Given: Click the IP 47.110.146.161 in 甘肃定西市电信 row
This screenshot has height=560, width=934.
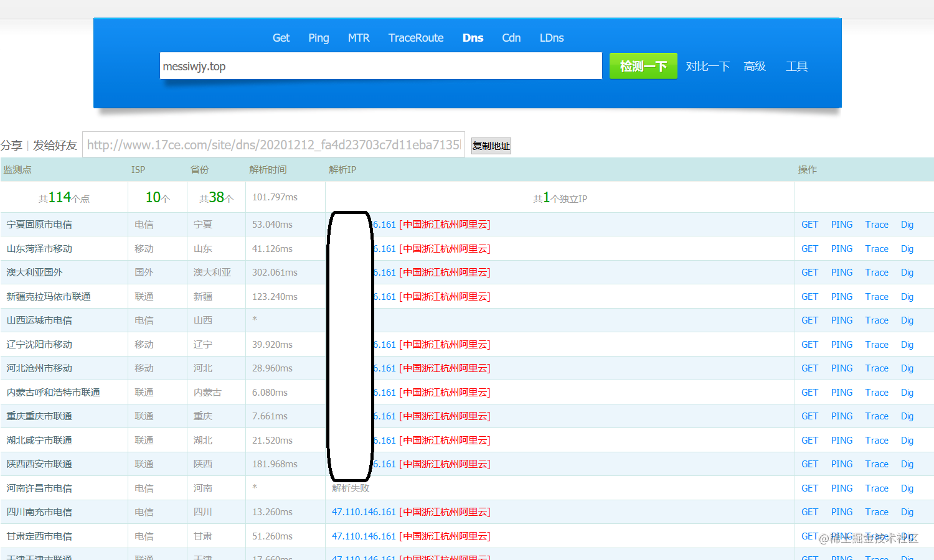Looking at the screenshot, I should pos(364,536).
